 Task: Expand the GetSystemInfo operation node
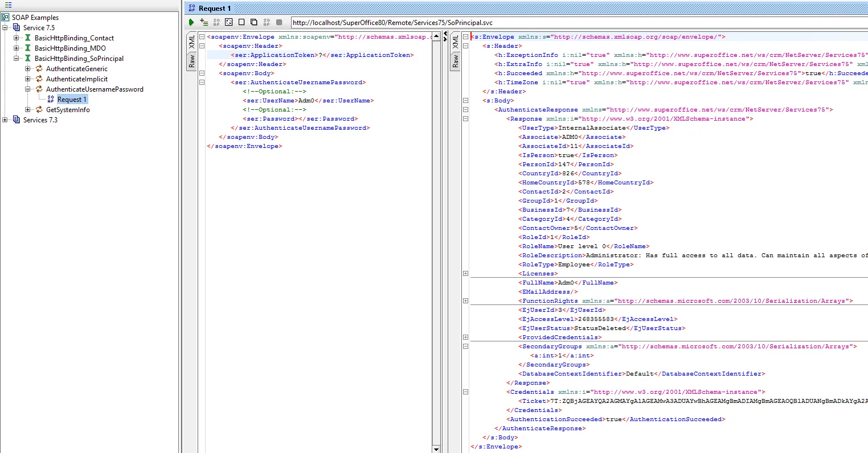point(28,110)
